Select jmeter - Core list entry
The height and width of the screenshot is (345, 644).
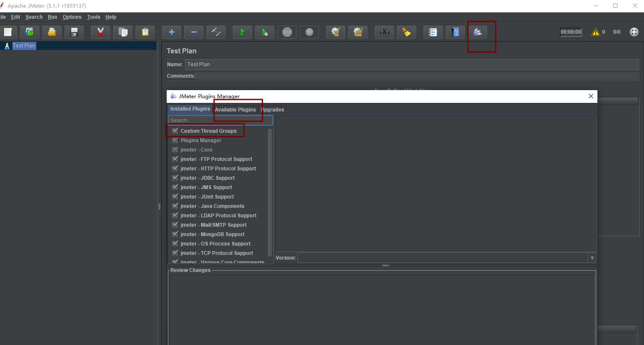tap(196, 150)
